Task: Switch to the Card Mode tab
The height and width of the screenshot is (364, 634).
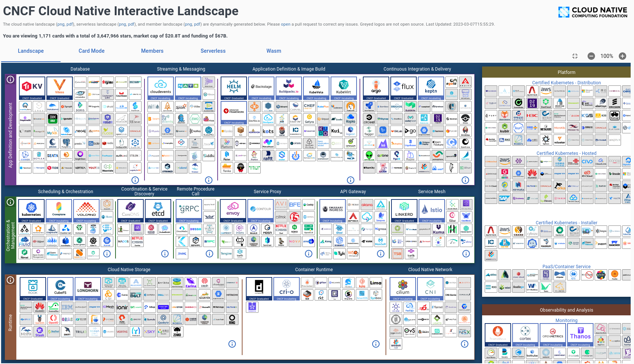Action: [x=92, y=51]
